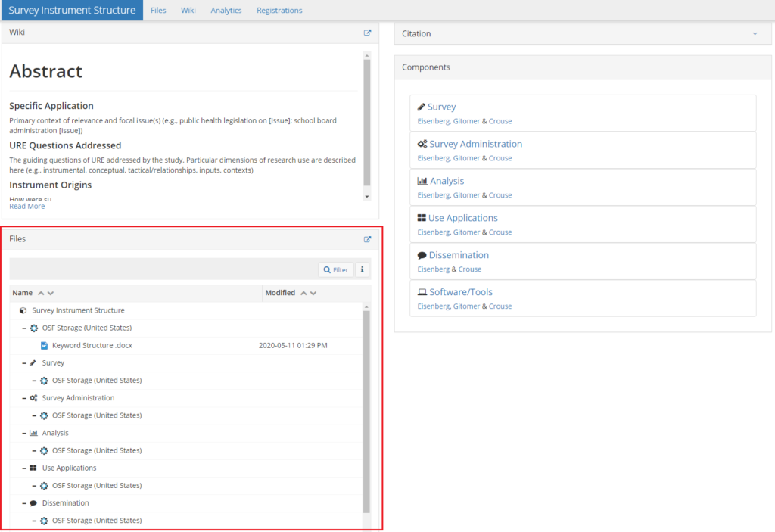Click the grid icon in Use Applications tree row
This screenshot has width=775, height=532.
[33, 468]
